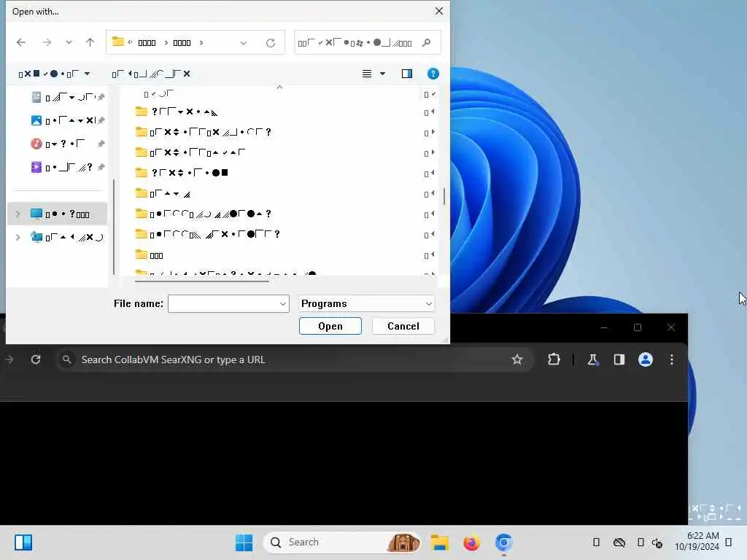Click the file list horizontal scrollbar
Screen dimensions: 747x560
point(202,281)
